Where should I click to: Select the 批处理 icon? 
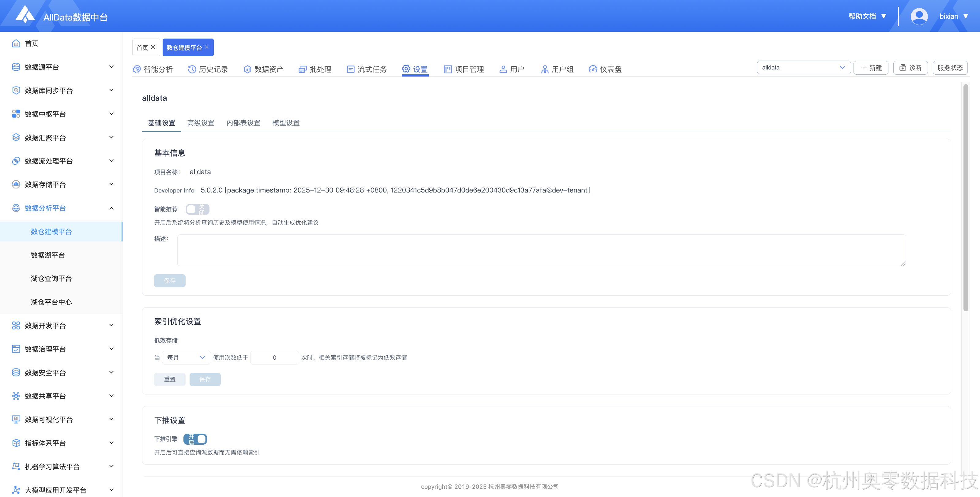point(303,69)
